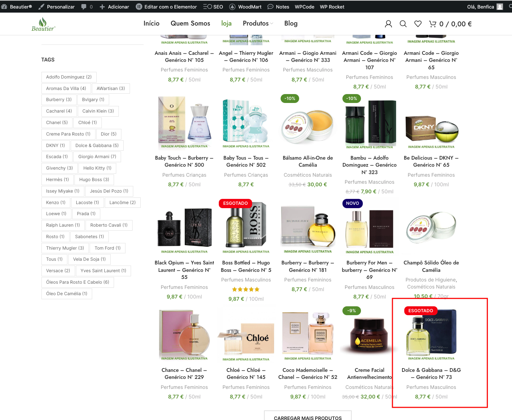Image resolution: width=512 pixels, height=420 pixels.
Task: Open Dolce & Gabbana D&G product image
Action: 431,335
